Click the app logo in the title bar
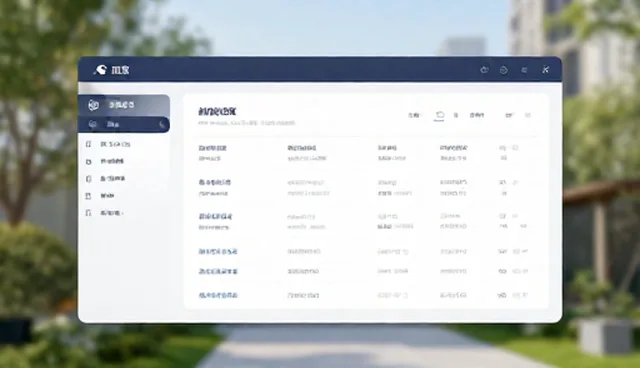The image size is (640, 368). [x=100, y=70]
